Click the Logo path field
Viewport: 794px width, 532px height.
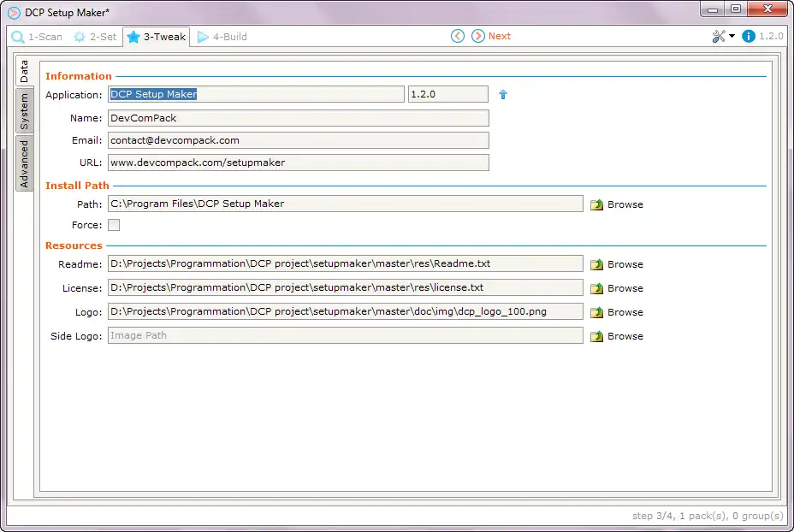coord(346,311)
